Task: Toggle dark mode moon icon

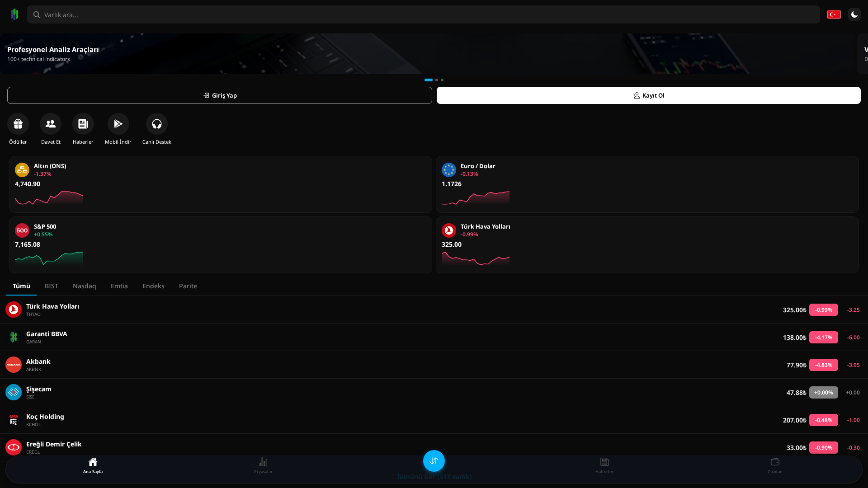Action: point(854,14)
